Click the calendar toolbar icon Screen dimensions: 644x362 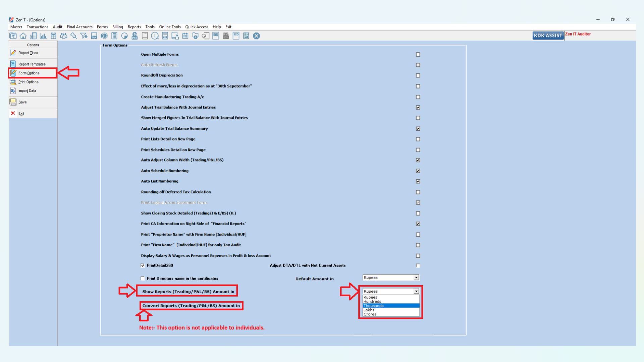(x=185, y=36)
